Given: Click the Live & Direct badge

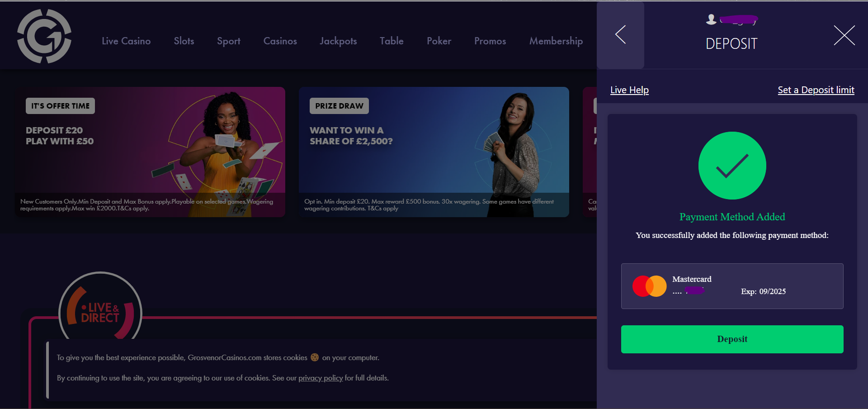Looking at the screenshot, I should pos(100,307).
